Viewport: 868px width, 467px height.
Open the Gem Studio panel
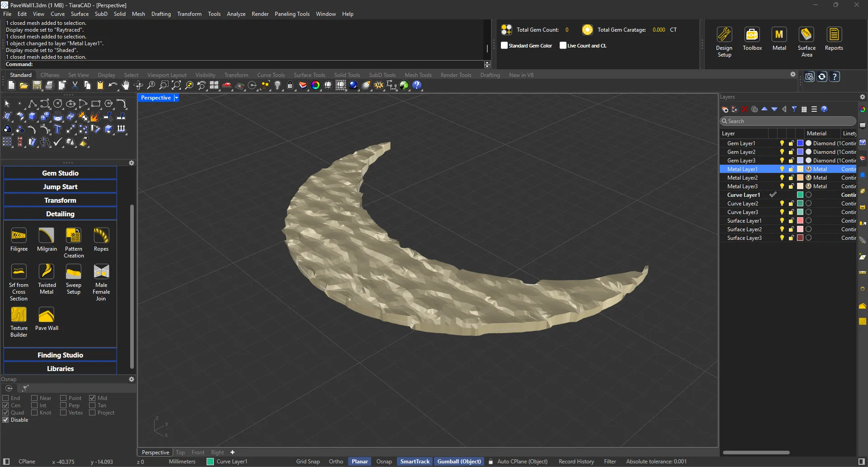[60, 173]
